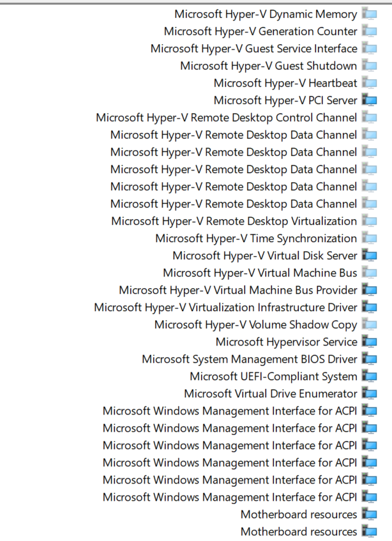Click the icon beside Microsoft UEFI-Compliant System

(369, 376)
